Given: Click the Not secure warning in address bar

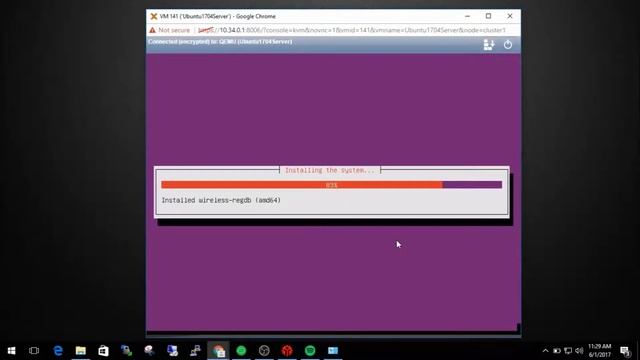Looking at the screenshot, I should 170,30.
